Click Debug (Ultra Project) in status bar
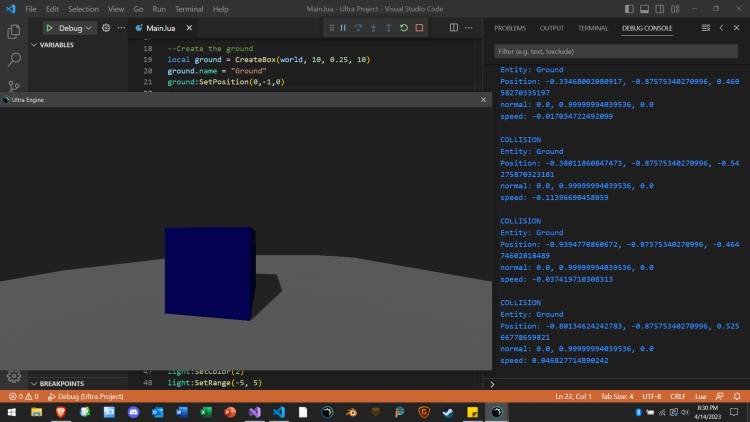750x422 pixels. point(88,397)
